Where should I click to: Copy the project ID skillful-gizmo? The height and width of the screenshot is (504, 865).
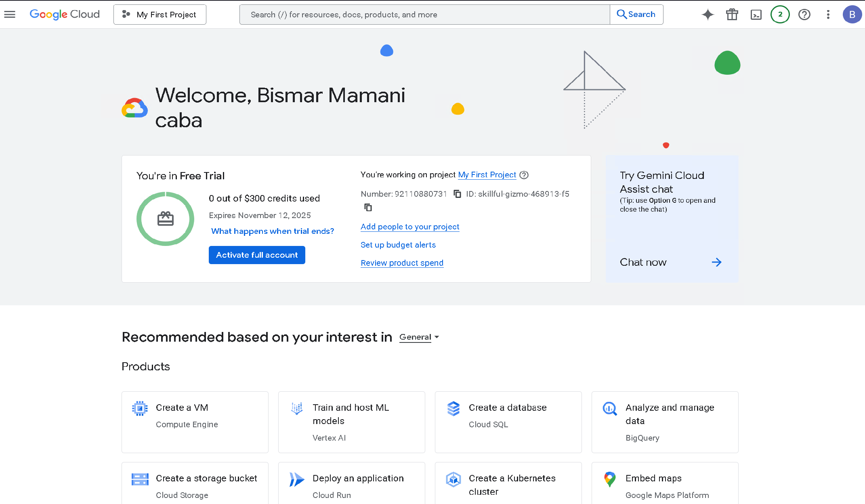pyautogui.click(x=368, y=207)
